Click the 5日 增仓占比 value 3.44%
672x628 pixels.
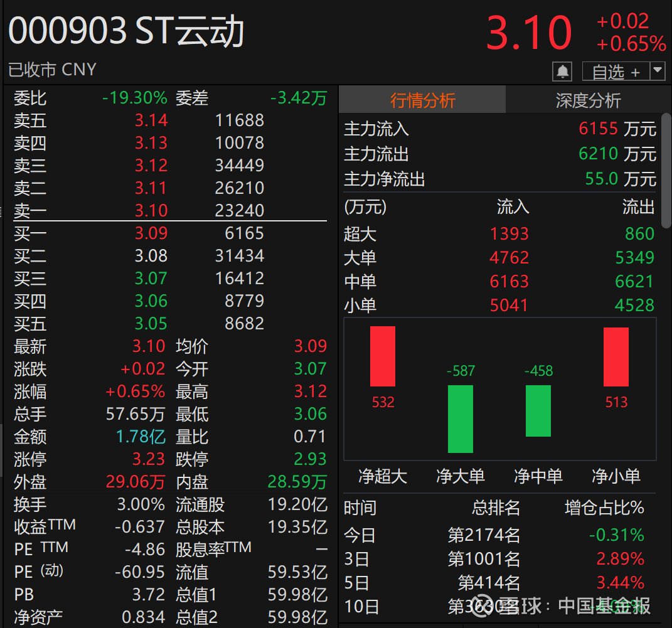pos(621,583)
